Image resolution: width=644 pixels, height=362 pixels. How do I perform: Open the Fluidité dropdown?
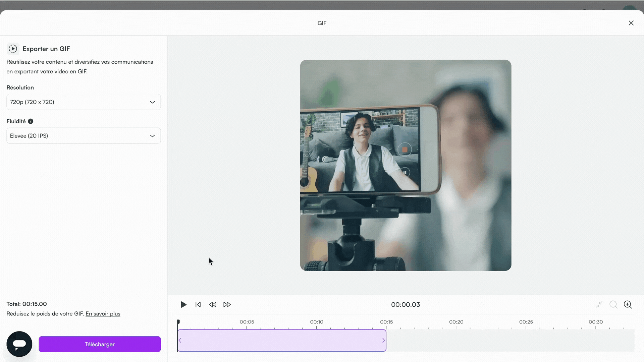click(x=84, y=136)
